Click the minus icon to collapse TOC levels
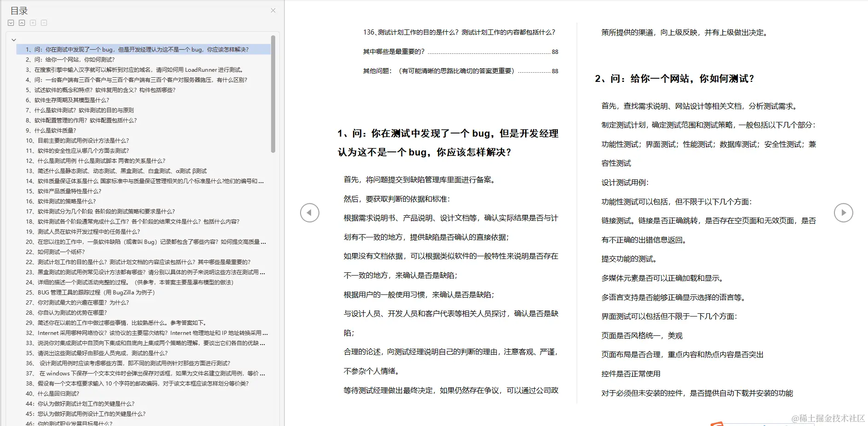 (x=44, y=22)
